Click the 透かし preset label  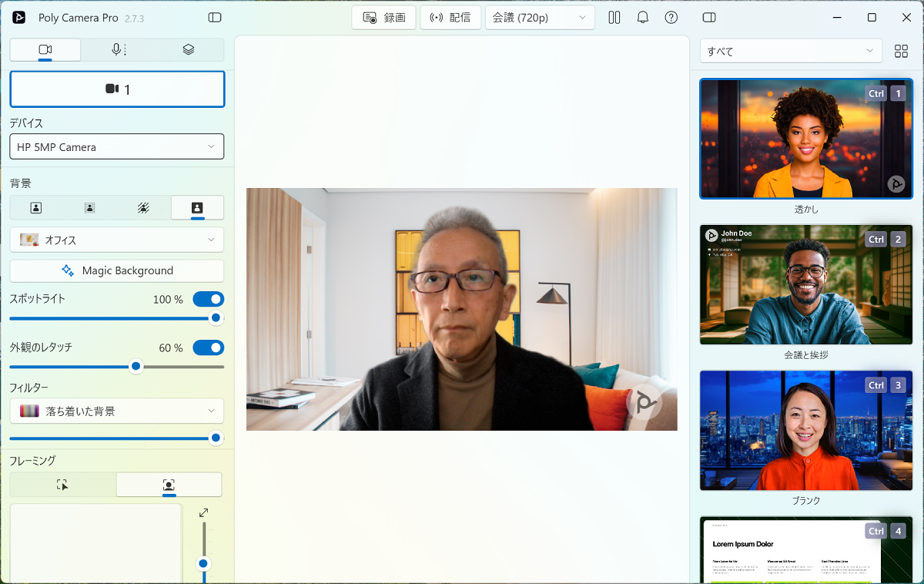[x=806, y=209]
